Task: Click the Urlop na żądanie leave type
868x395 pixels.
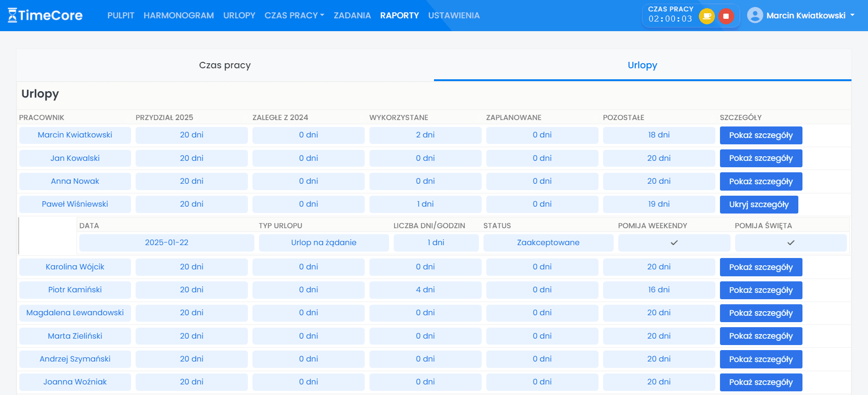Action: click(324, 242)
